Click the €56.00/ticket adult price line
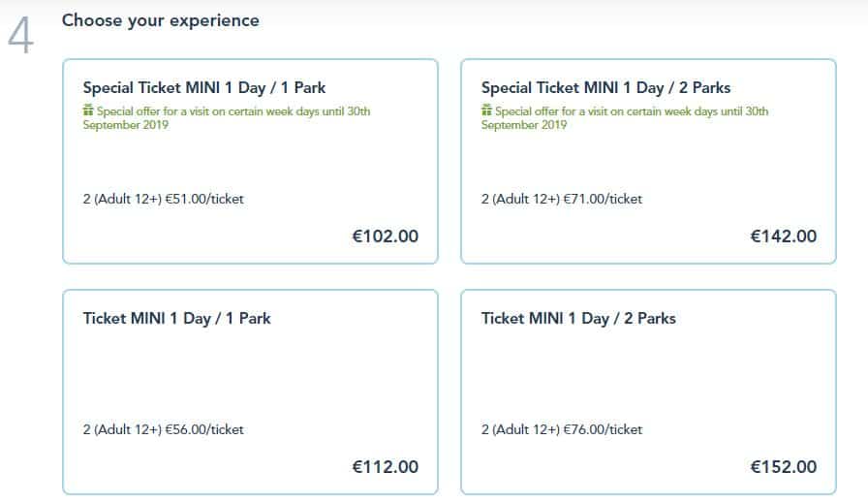 (x=164, y=429)
